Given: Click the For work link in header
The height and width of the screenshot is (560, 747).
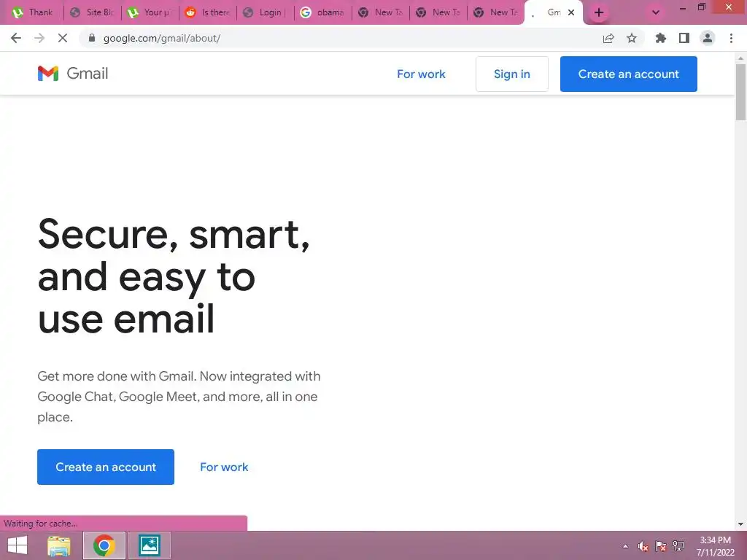Looking at the screenshot, I should tap(421, 74).
